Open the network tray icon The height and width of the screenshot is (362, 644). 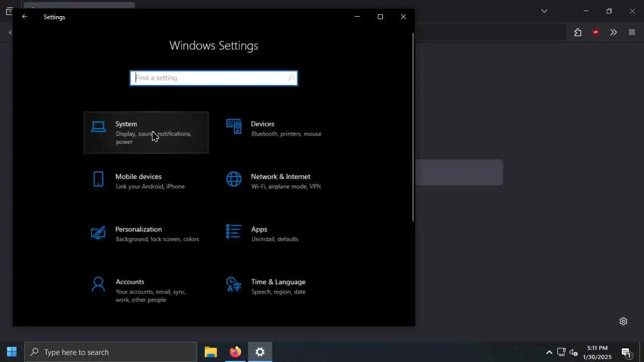(x=561, y=352)
